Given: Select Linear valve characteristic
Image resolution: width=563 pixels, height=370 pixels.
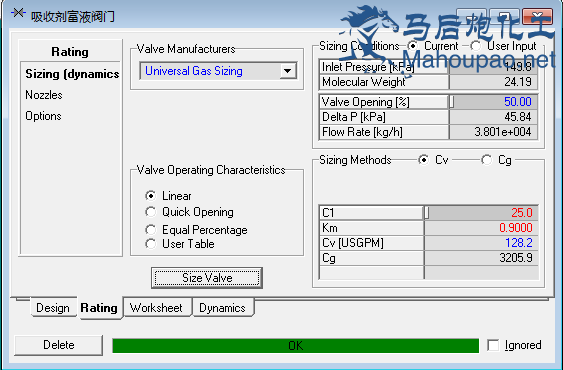Looking at the screenshot, I should [x=151, y=196].
